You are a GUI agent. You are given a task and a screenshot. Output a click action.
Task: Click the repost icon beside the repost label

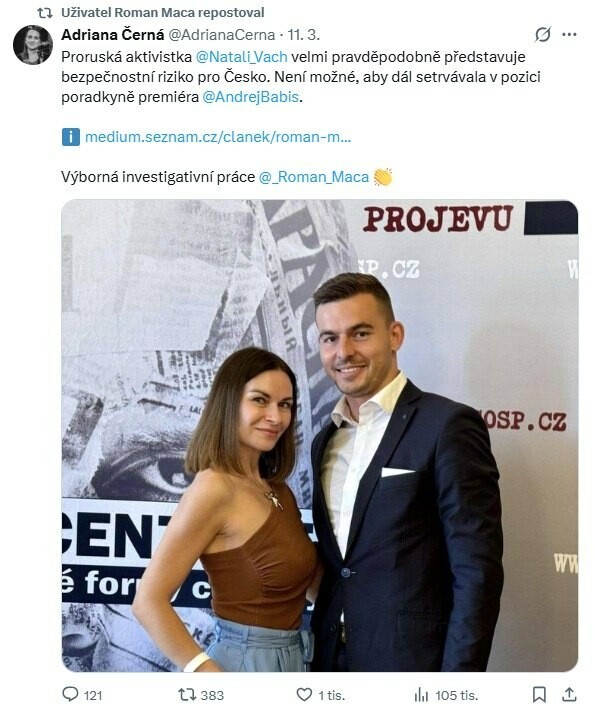pyautogui.click(x=45, y=13)
